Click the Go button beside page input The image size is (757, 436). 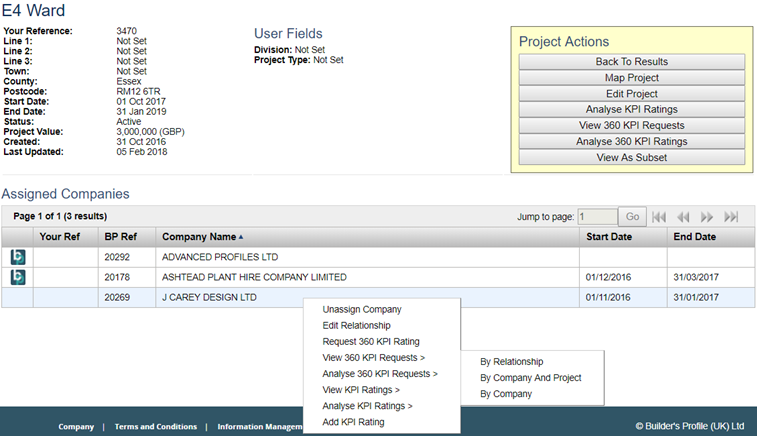[632, 217]
